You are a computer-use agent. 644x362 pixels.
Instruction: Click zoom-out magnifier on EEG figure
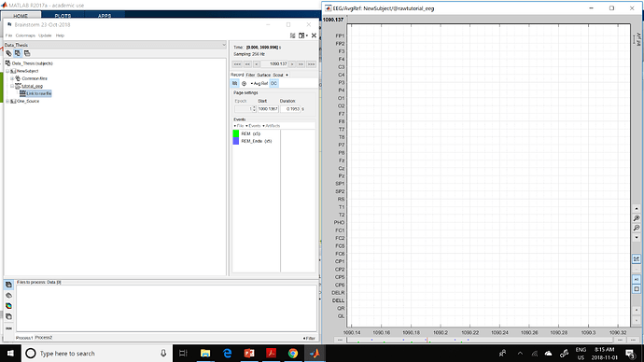tap(637, 228)
